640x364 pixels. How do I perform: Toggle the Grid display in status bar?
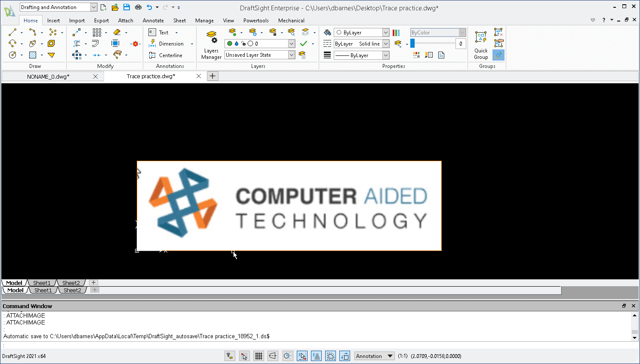258,356
